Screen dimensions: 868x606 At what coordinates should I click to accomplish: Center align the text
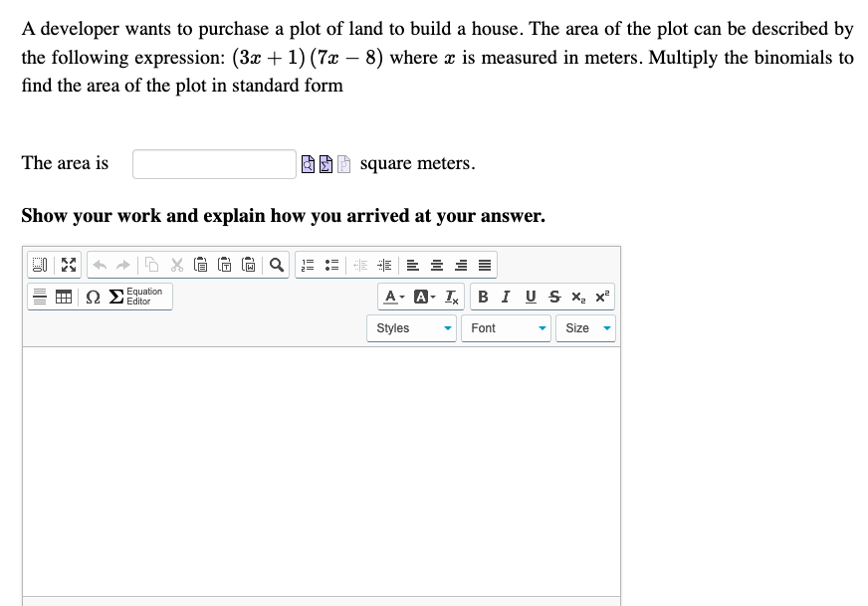pyautogui.click(x=437, y=265)
